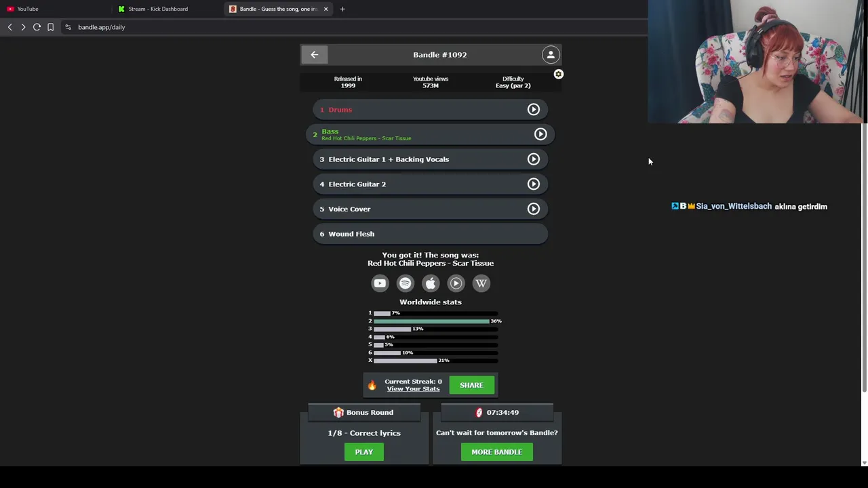
Task: Click MORE BANDLE button
Action: (497, 452)
